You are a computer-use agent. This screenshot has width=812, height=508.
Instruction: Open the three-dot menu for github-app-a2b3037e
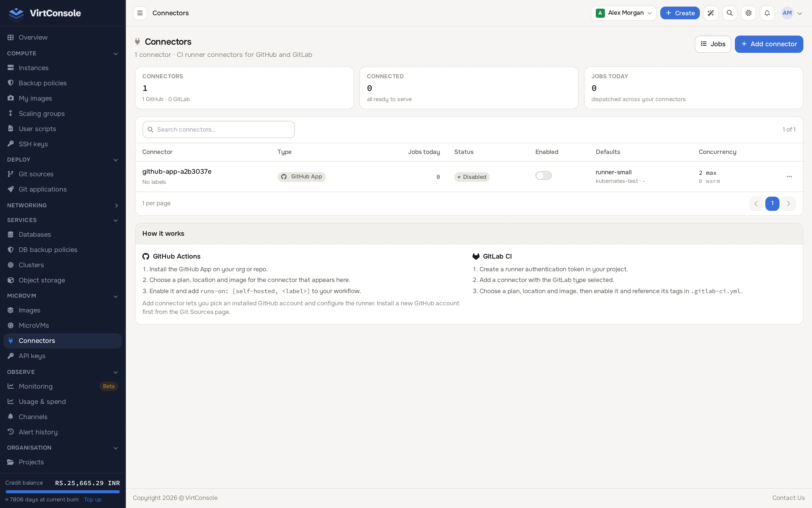tap(789, 177)
